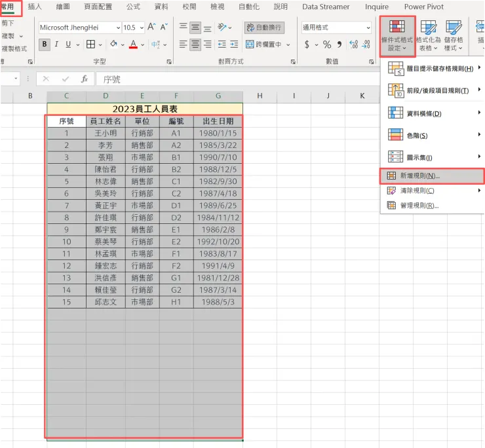Toggle Italic formatting button

[x=56, y=45]
